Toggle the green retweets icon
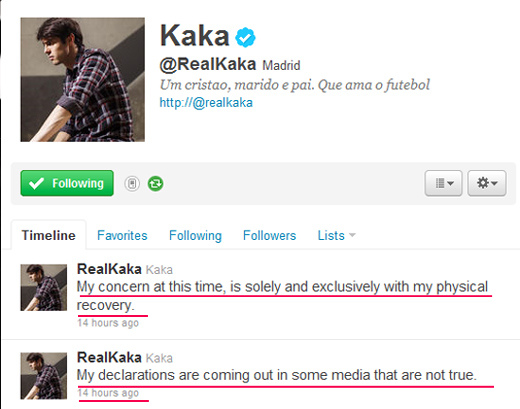This screenshot has height=409, width=520. (x=155, y=183)
